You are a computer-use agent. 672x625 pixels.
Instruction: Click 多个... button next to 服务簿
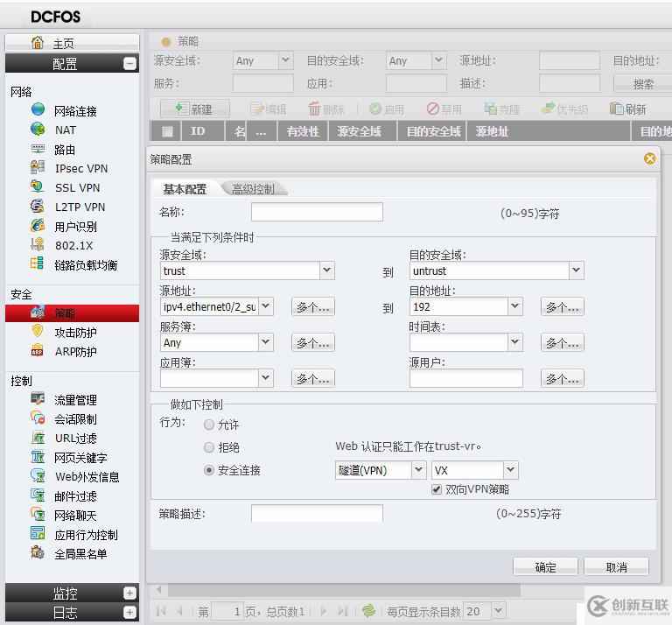(x=313, y=343)
